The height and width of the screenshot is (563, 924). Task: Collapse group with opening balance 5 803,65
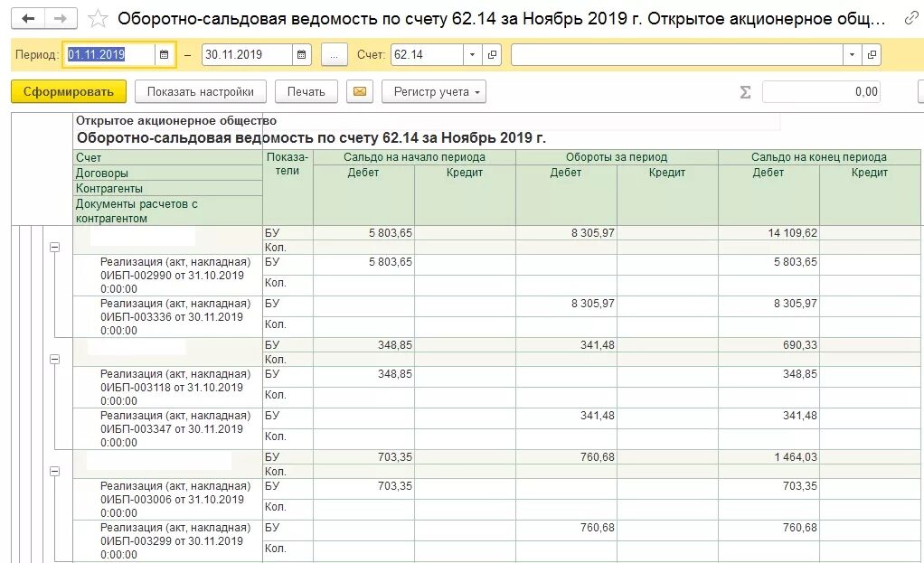[x=55, y=248]
